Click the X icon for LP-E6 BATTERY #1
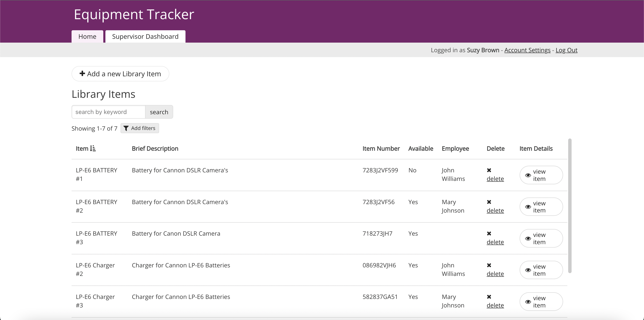Viewport: 644px width, 320px height. (489, 170)
